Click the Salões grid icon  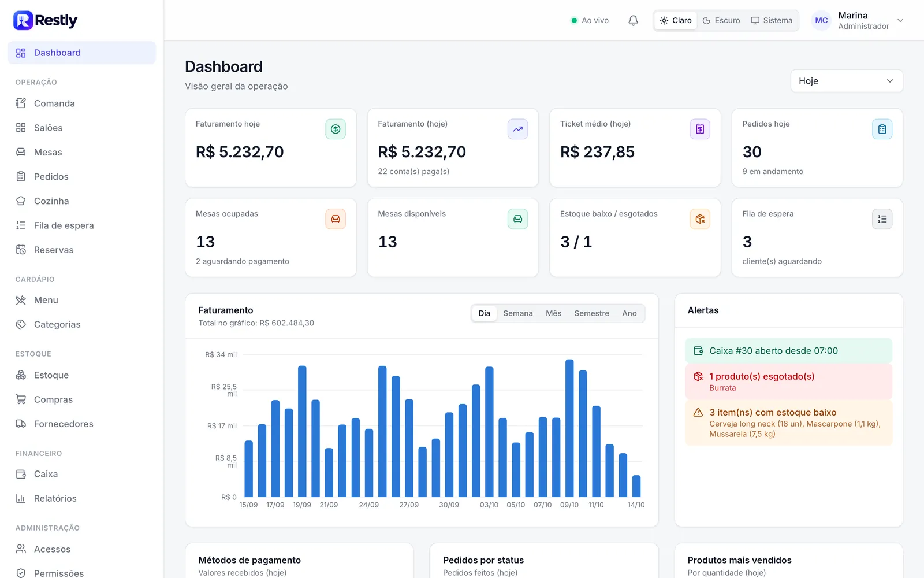tap(21, 128)
